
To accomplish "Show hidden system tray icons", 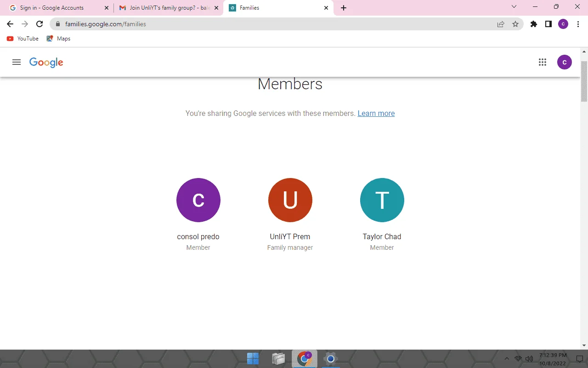I will point(507,359).
